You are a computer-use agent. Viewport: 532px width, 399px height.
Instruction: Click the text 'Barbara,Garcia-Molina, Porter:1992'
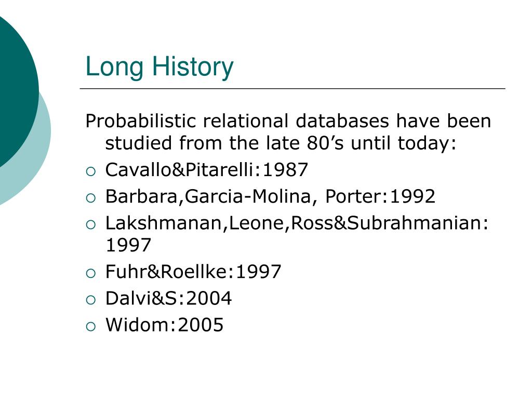(270, 196)
